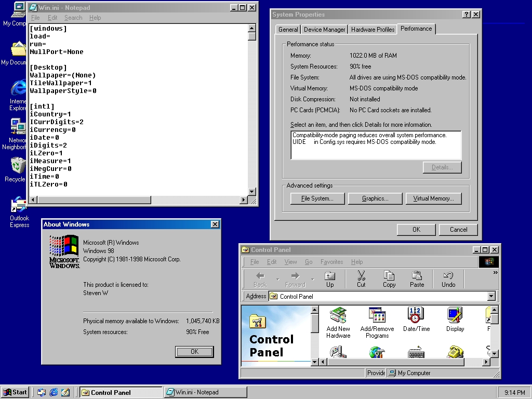This screenshot has height=399, width=532.
Task: Click Control Panel taskbar button
Action: [121, 392]
